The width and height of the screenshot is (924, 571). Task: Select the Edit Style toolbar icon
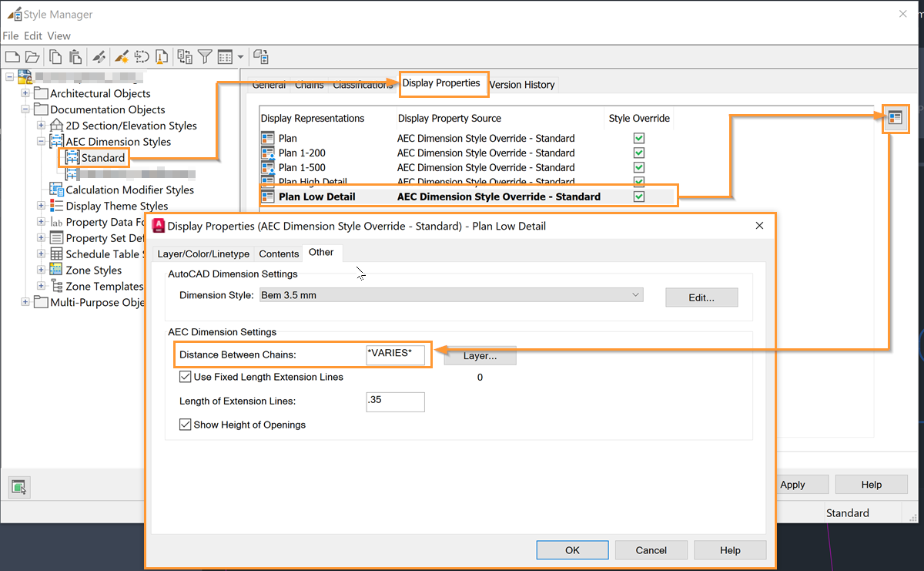[99, 56]
